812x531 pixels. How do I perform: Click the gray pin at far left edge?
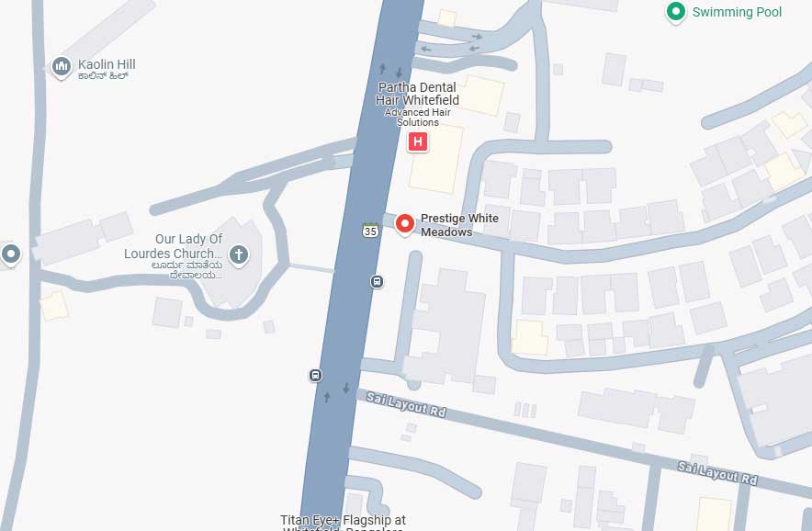[x=11, y=254]
